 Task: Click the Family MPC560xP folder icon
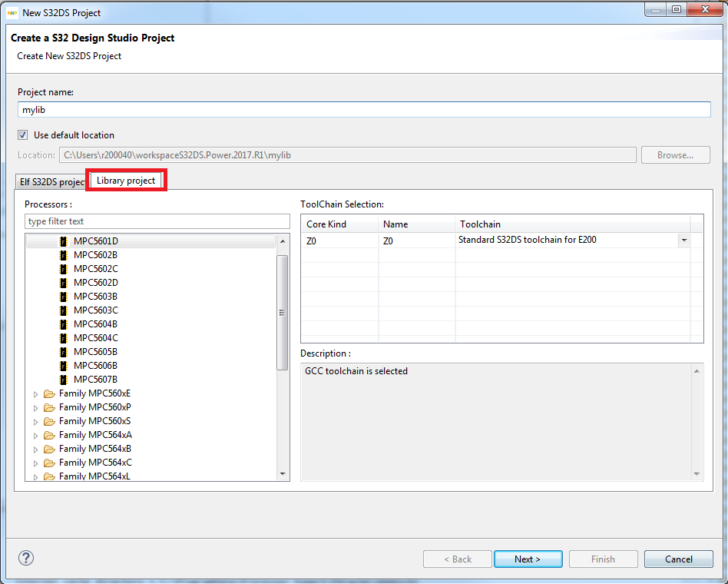pyautogui.click(x=49, y=408)
